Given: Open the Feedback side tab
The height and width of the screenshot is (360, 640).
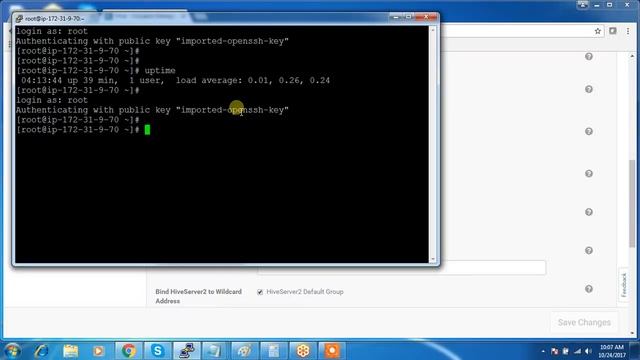Looking at the screenshot, I should pyautogui.click(x=624, y=285).
